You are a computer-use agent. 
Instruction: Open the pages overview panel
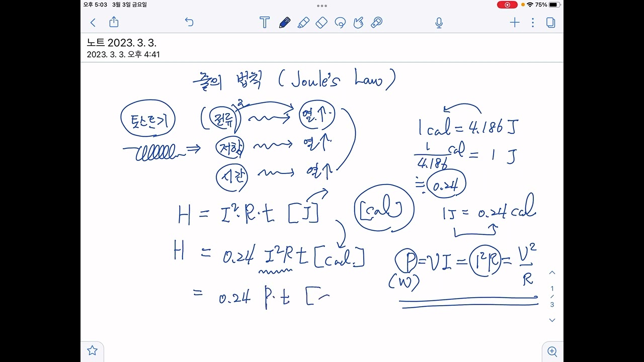(x=551, y=23)
